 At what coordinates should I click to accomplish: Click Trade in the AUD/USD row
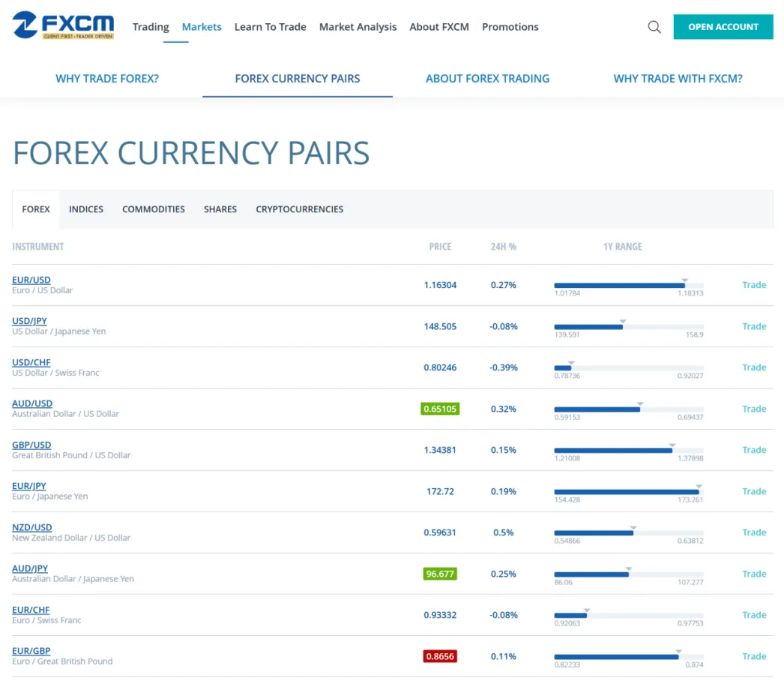(x=754, y=409)
